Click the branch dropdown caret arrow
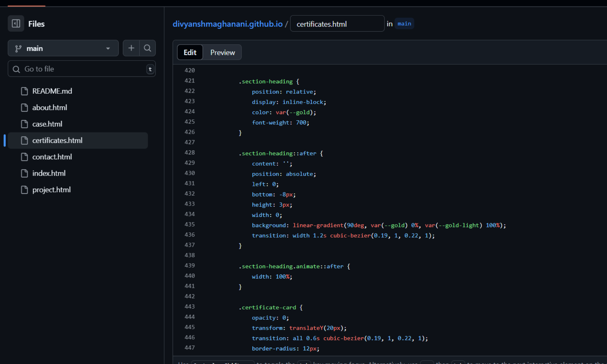 click(108, 49)
